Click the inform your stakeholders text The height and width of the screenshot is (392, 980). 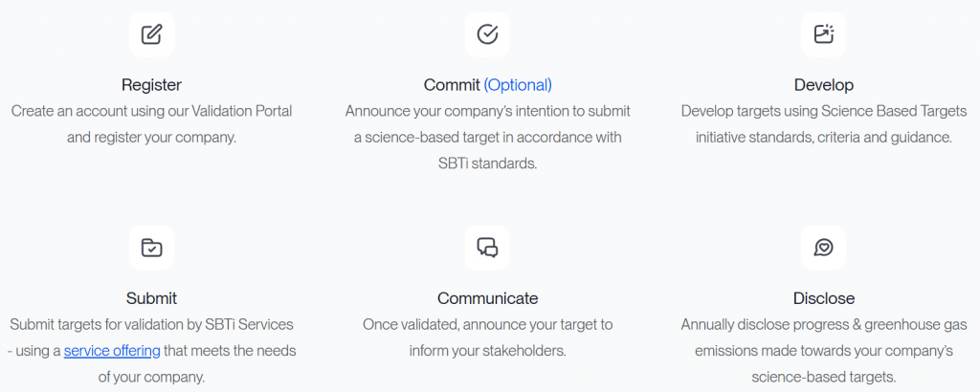[x=487, y=338]
